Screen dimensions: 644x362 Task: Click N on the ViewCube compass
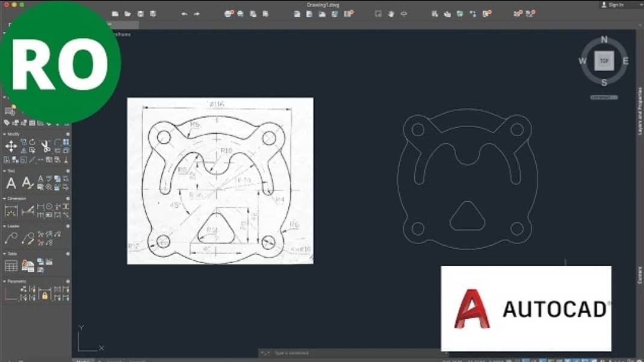(x=604, y=40)
